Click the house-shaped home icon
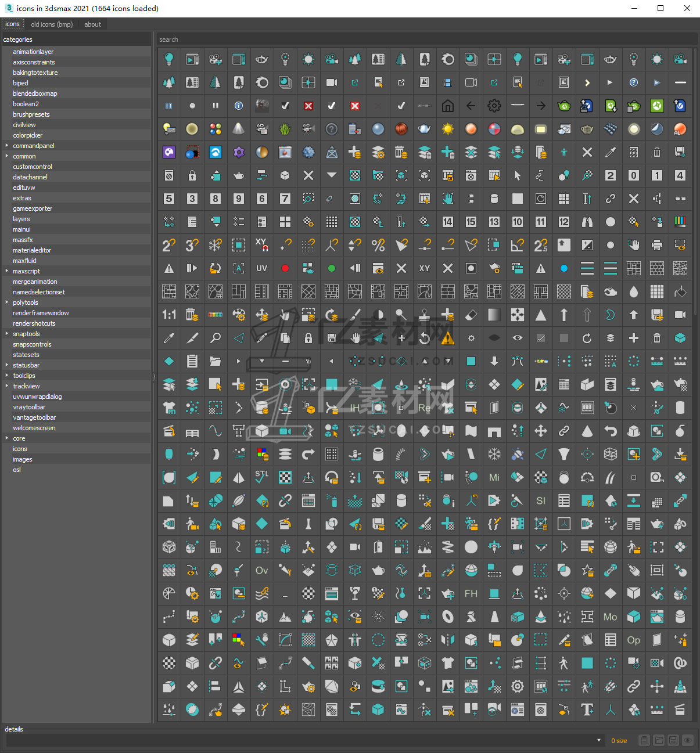This screenshot has width=700, height=753. 448,106
